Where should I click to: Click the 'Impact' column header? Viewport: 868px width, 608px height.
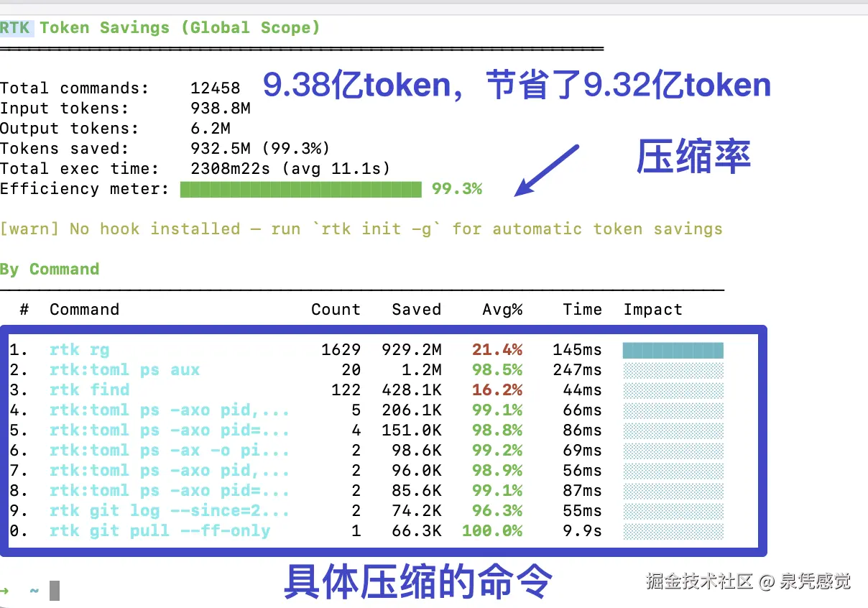[653, 310]
